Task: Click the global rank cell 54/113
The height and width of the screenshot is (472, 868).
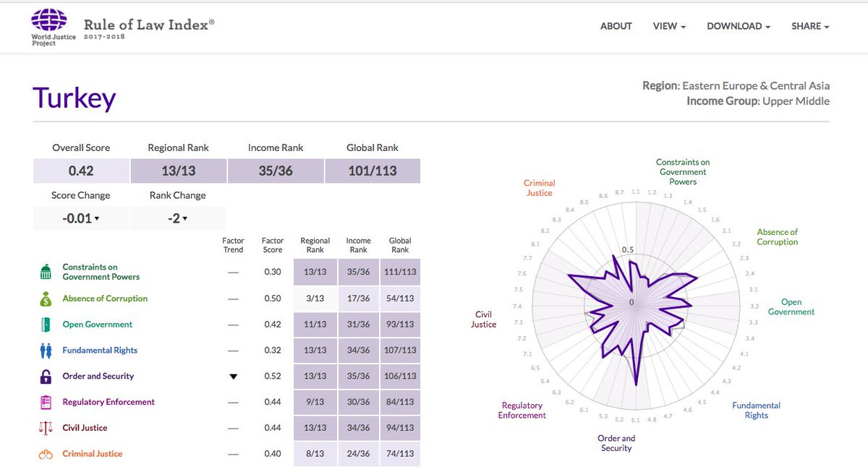Action: (x=400, y=299)
